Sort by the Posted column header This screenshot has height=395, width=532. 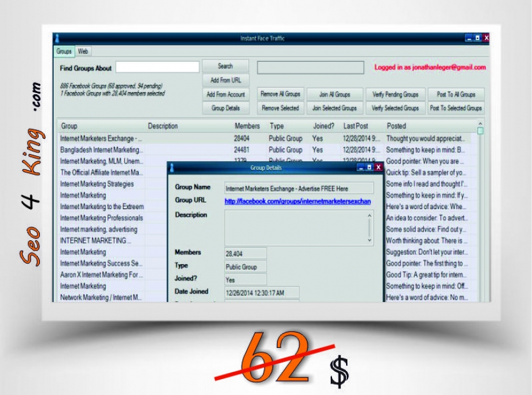tap(396, 126)
